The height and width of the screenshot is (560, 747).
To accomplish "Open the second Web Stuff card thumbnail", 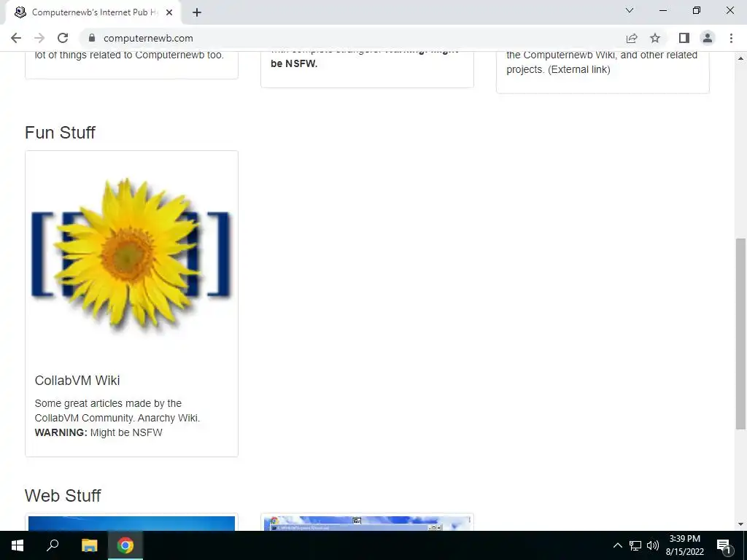I will click(367, 523).
